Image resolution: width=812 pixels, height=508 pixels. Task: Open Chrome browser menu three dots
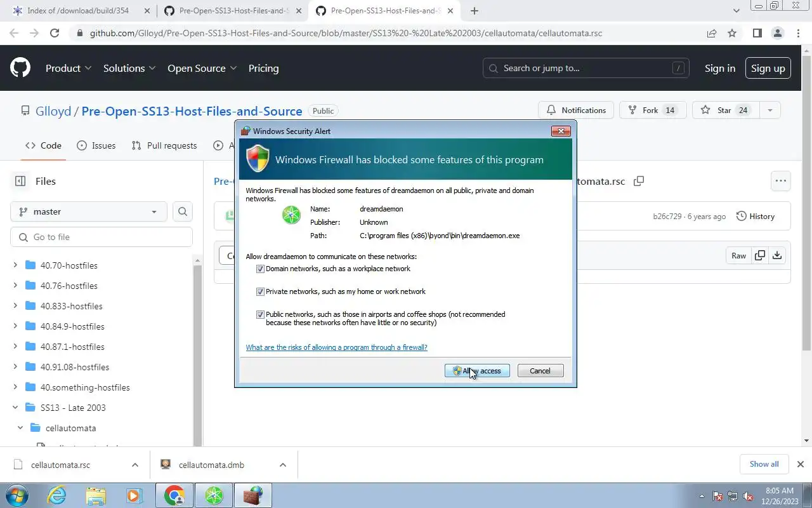click(798, 33)
